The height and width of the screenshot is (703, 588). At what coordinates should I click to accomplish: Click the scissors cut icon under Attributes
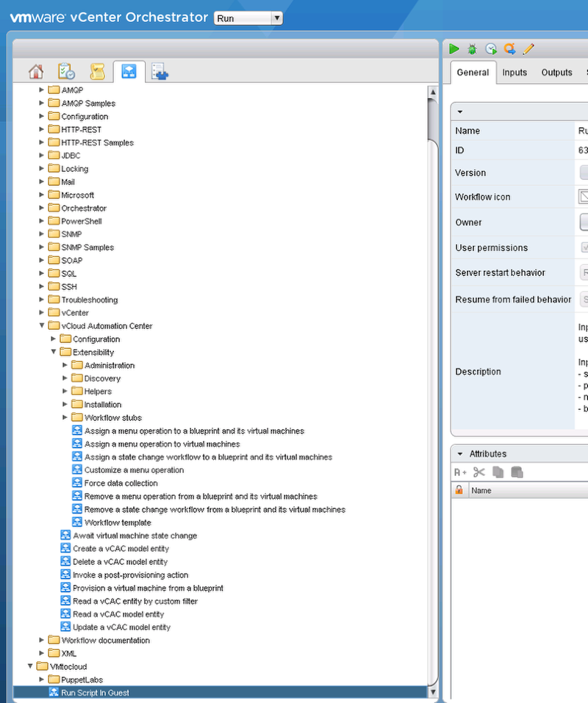[479, 472]
